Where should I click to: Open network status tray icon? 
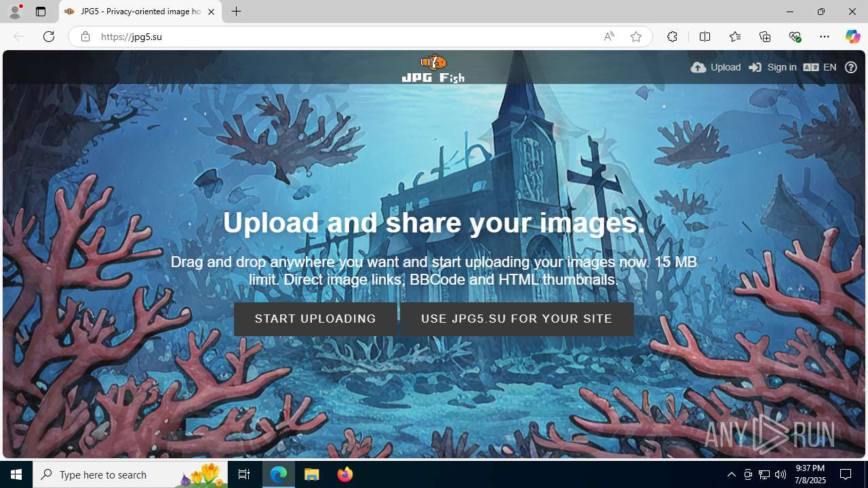pos(764,474)
